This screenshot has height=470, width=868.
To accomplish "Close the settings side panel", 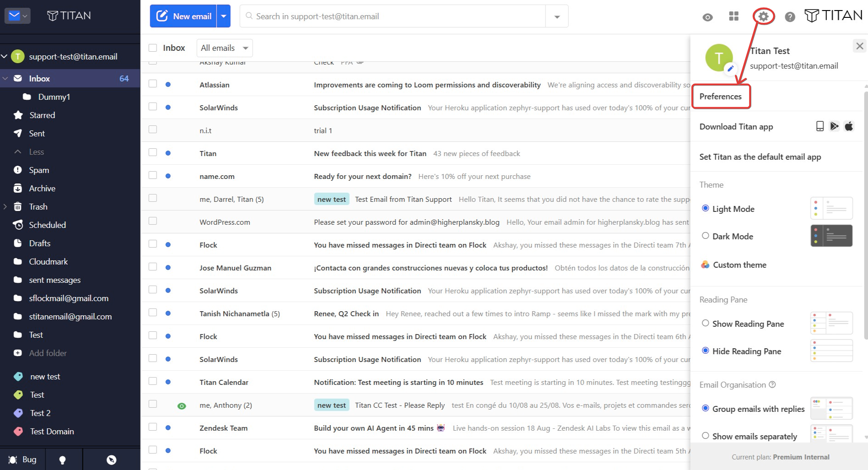I will (860, 46).
